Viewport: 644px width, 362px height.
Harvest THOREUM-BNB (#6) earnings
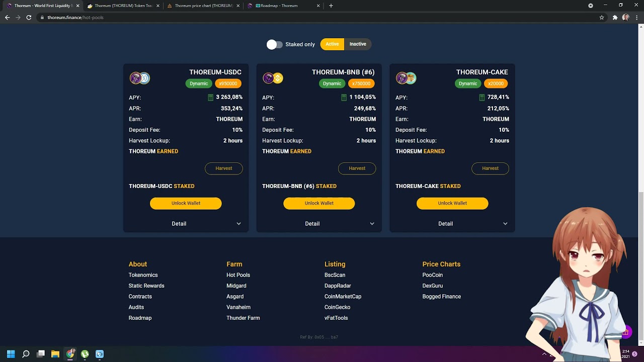coord(357,168)
